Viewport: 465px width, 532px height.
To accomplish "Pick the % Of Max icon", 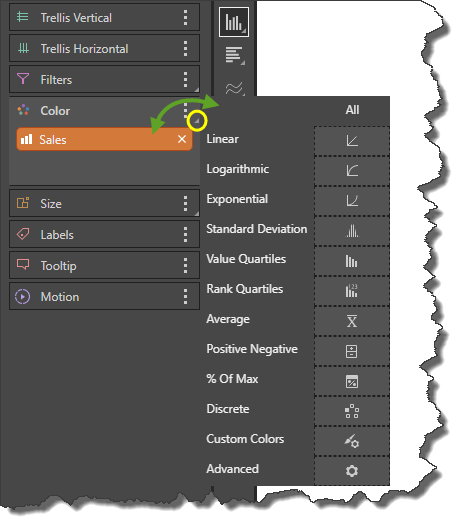I will (352, 381).
